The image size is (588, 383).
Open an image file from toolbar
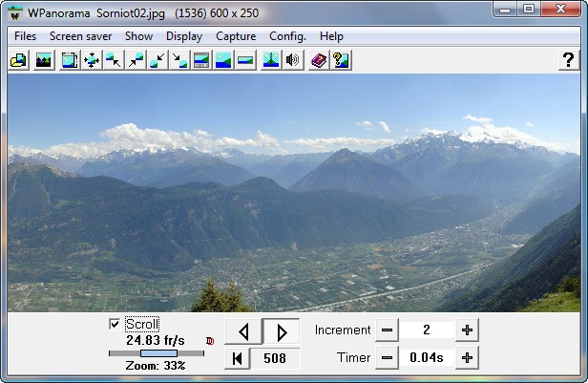click(x=18, y=60)
